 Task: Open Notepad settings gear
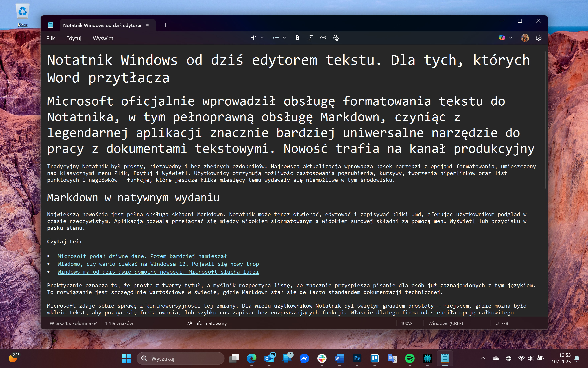538,38
